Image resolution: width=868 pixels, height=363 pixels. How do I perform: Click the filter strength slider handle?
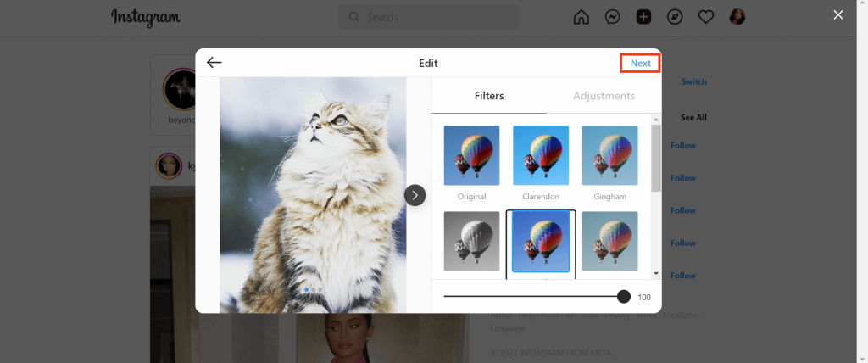(x=624, y=297)
